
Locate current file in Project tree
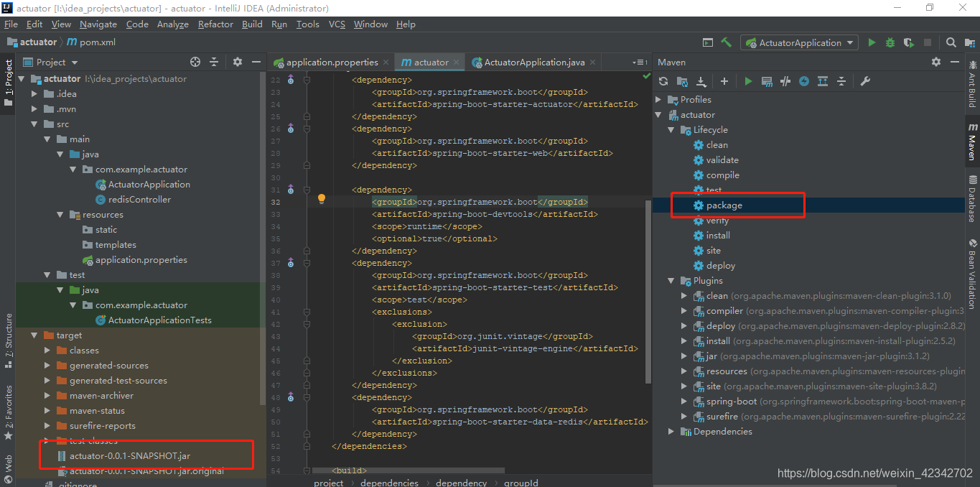(195, 62)
